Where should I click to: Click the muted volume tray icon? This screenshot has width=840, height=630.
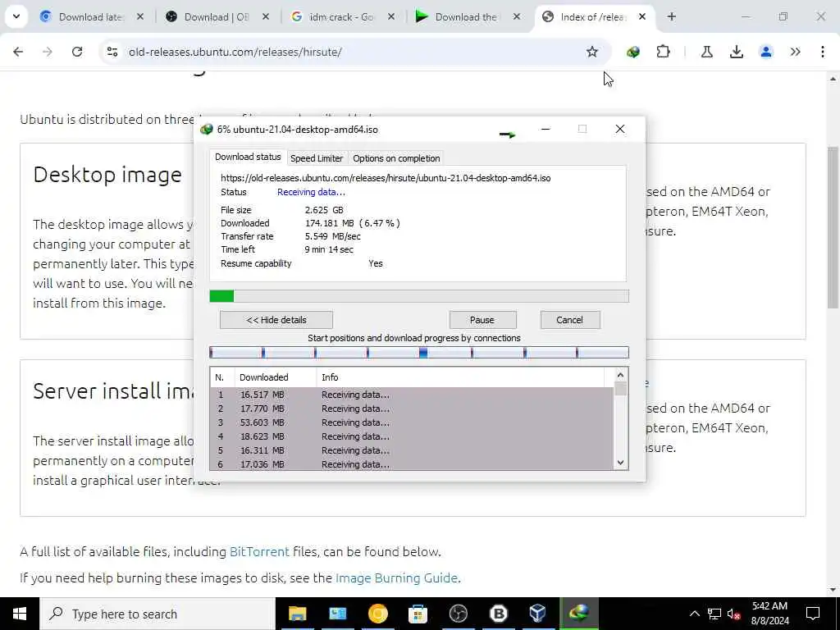734,614
